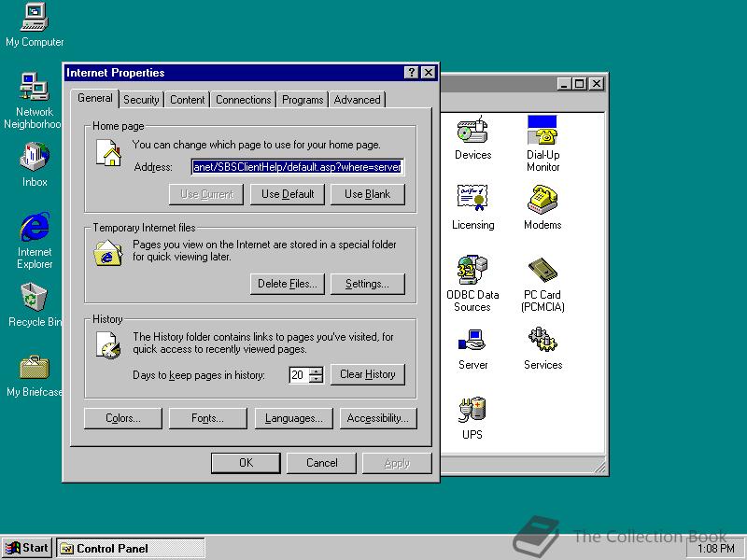Screen dimensions: 747x560
Task: Switch to the Security tab
Action: pyautogui.click(x=141, y=100)
